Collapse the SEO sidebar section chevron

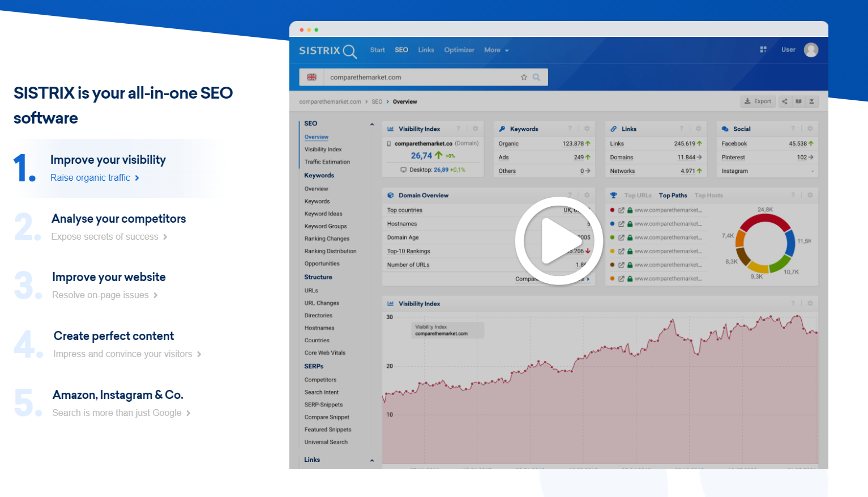tap(372, 124)
